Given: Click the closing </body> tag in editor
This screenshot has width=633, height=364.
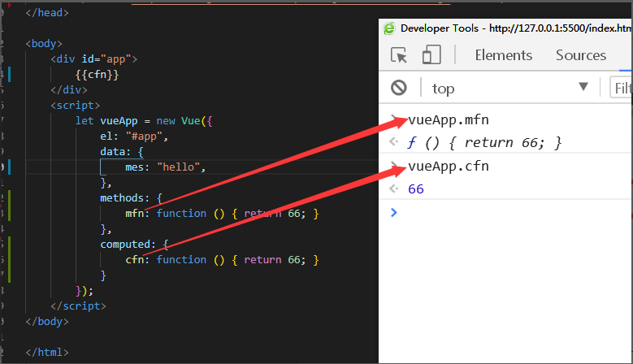Looking at the screenshot, I should [x=47, y=322].
